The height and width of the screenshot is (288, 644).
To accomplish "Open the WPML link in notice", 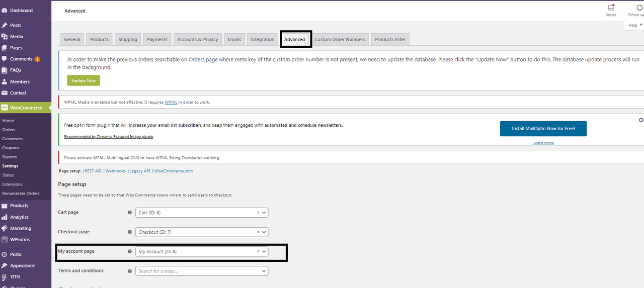I will click(x=171, y=102).
